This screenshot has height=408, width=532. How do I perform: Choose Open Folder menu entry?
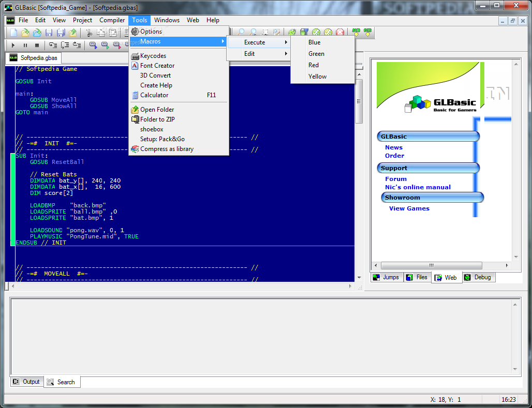(179, 110)
